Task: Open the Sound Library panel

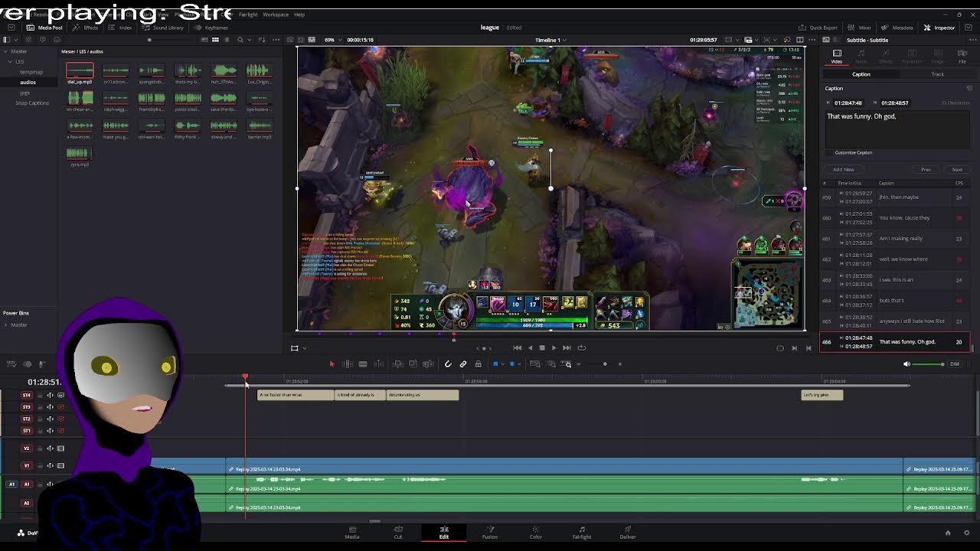Action: (163, 28)
